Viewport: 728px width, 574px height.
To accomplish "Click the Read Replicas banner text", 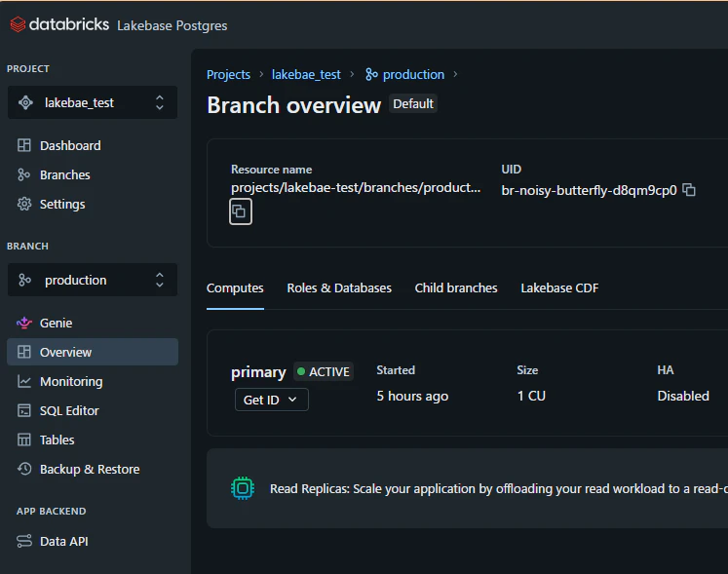I will tap(499, 488).
